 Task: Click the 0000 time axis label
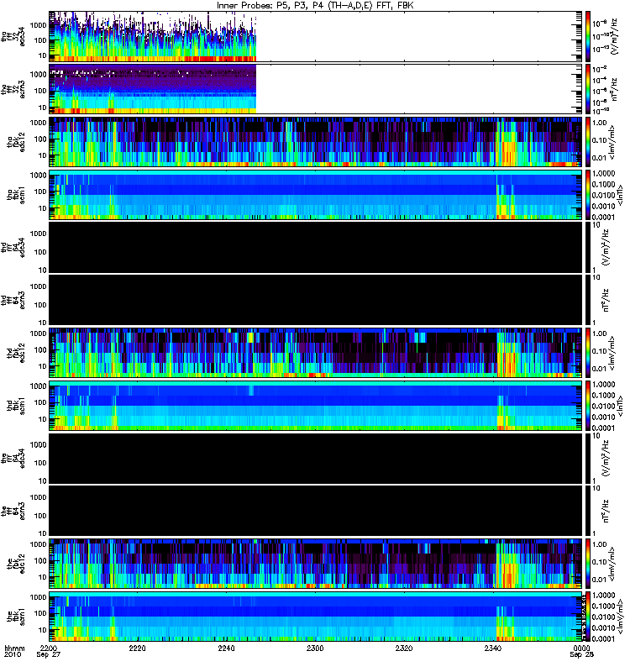pos(581,648)
